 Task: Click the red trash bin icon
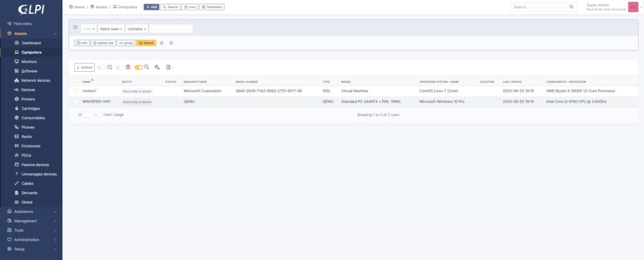pos(128,67)
